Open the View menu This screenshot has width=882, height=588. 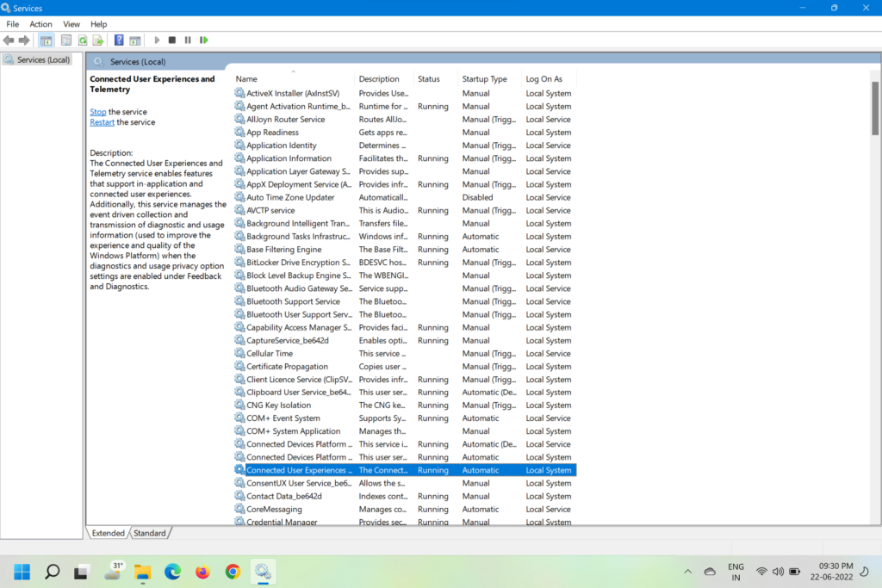coord(71,24)
